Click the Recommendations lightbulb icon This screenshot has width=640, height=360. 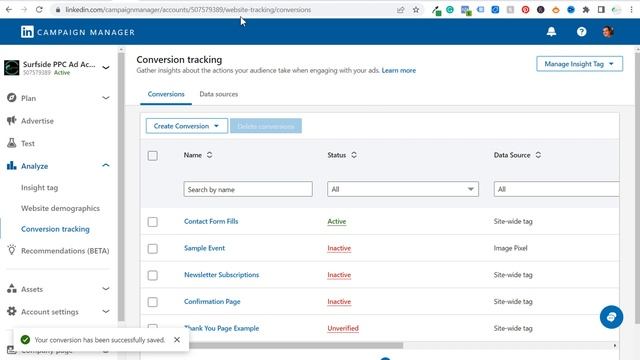pos(11,250)
